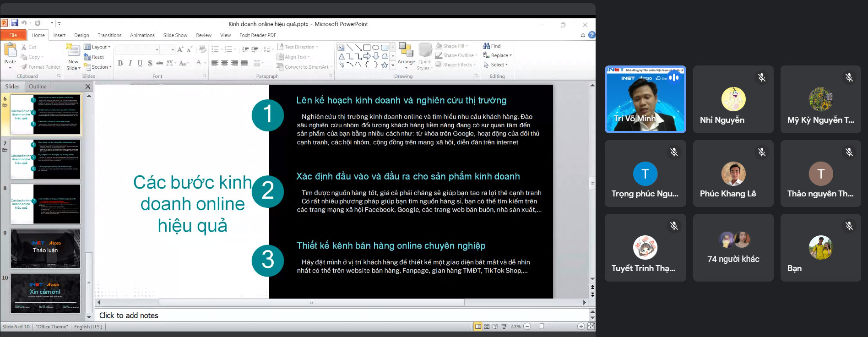Switch to the Animations ribbon tab
The height and width of the screenshot is (337, 868).
coord(142,35)
